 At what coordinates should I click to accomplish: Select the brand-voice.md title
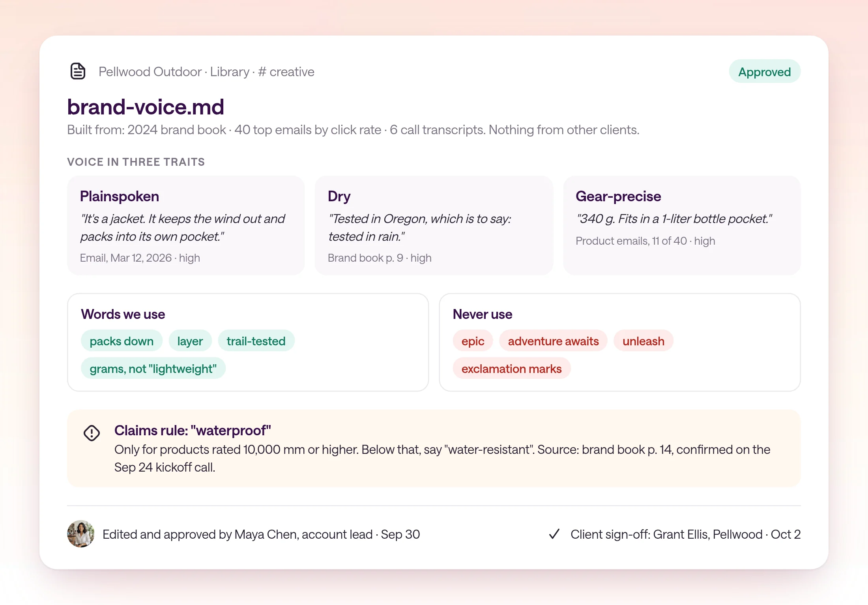pyautogui.click(x=146, y=107)
